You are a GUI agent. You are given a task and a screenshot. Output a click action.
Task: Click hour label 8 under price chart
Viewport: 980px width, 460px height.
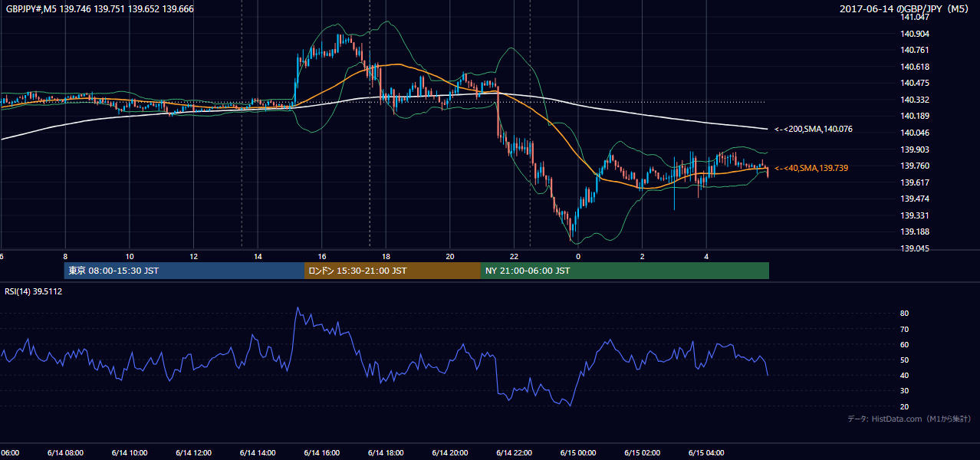coord(65,257)
